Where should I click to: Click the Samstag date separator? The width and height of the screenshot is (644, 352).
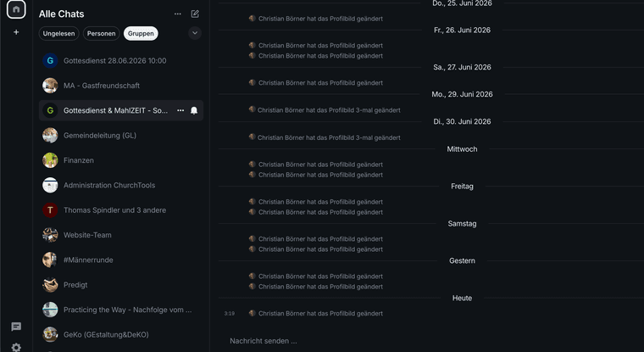coord(462,224)
